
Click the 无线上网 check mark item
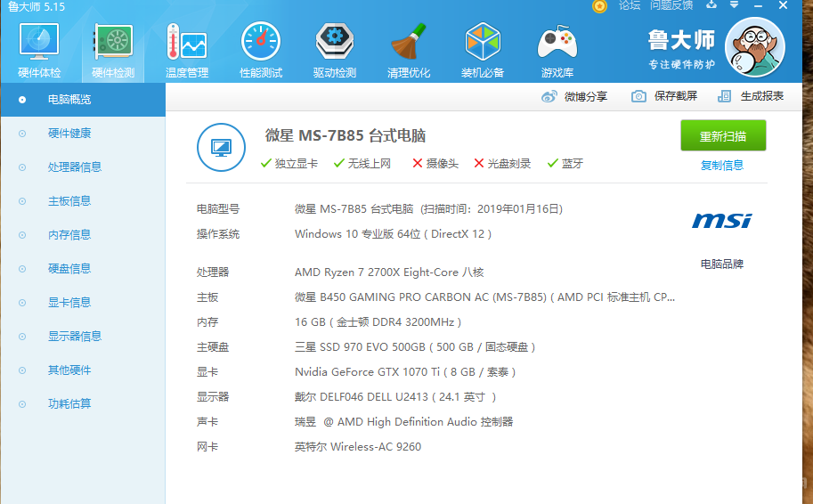point(362,164)
